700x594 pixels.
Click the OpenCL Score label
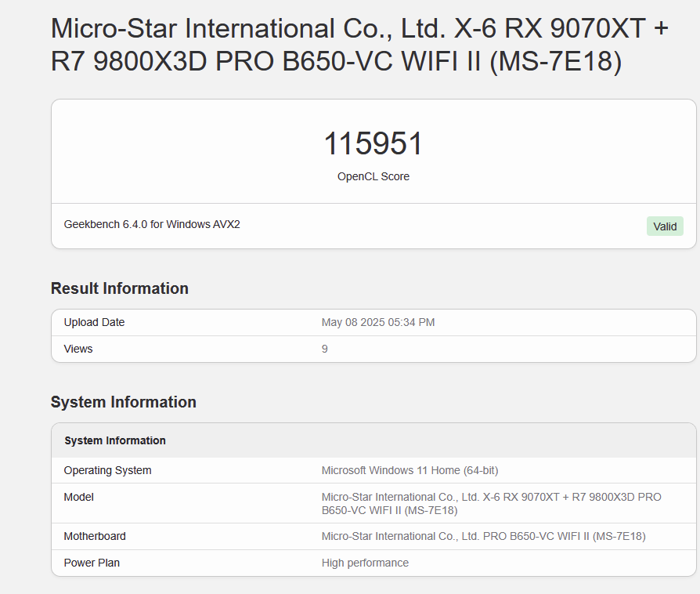(373, 176)
